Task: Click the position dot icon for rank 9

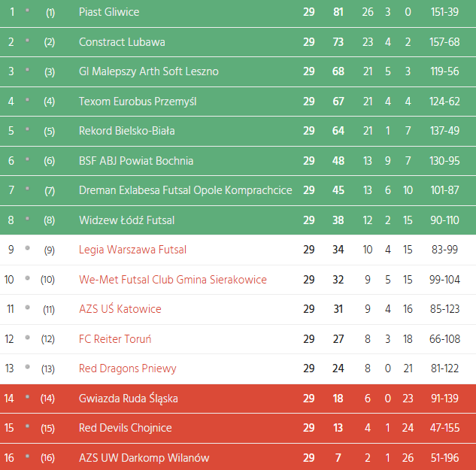Action: pos(27,248)
